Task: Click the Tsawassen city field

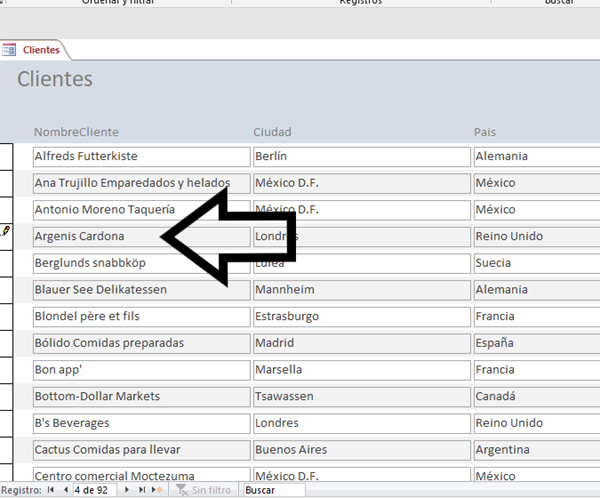Action: [362, 397]
